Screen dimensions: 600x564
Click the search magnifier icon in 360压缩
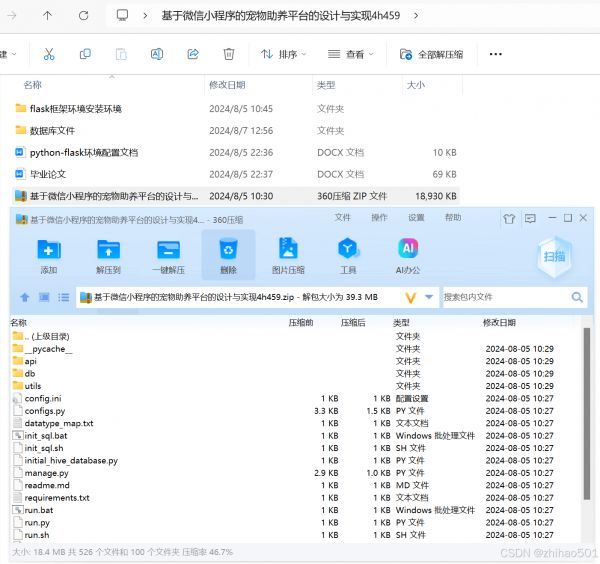577,297
